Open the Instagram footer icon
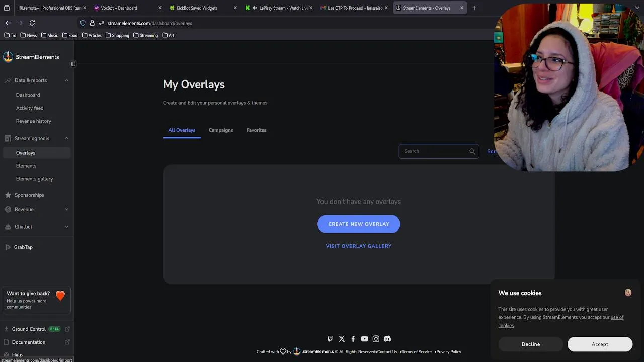The height and width of the screenshot is (362, 644). 376,339
